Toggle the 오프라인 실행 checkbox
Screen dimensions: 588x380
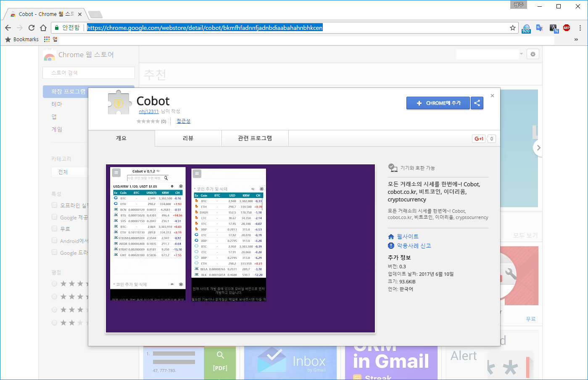[x=54, y=205]
